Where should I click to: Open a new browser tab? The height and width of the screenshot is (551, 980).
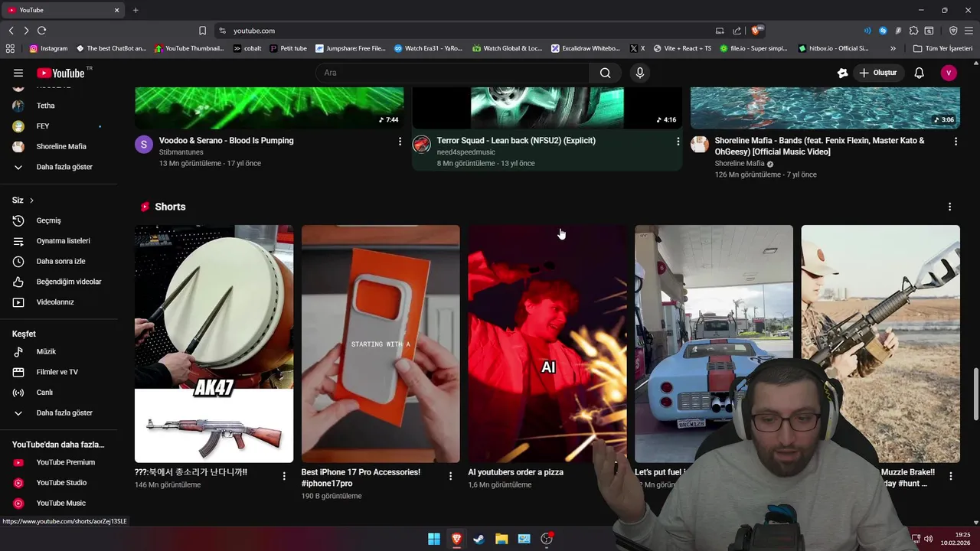(x=136, y=10)
